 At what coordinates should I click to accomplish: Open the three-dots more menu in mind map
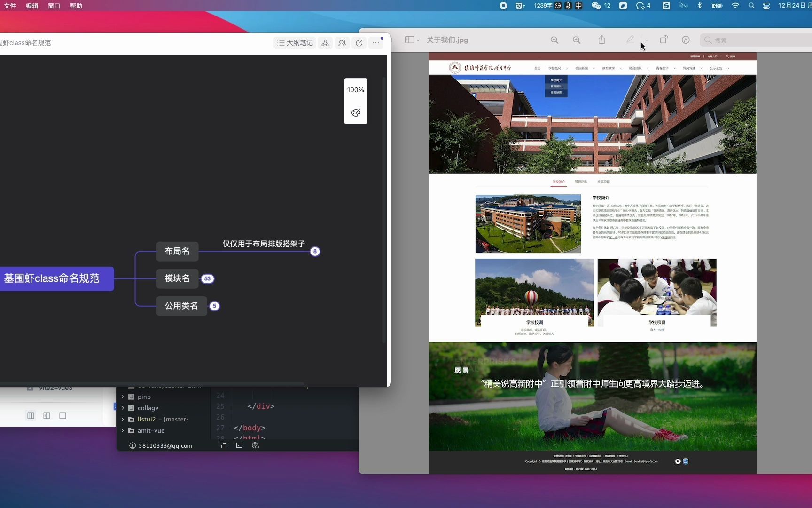(376, 43)
